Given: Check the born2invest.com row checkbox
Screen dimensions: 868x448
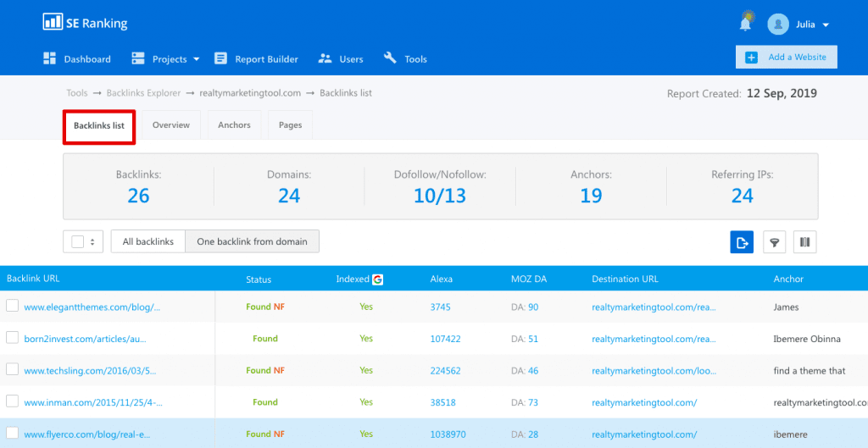Looking at the screenshot, I should pos(12,337).
